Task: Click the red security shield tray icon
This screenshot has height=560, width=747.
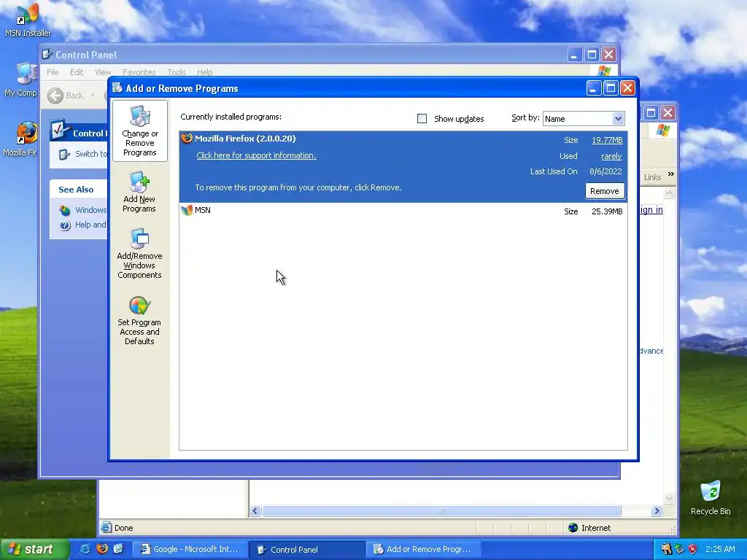Action: tap(693, 549)
